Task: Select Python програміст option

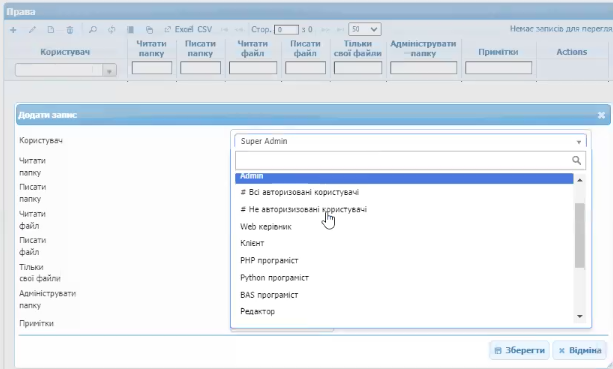Action: (x=404, y=278)
